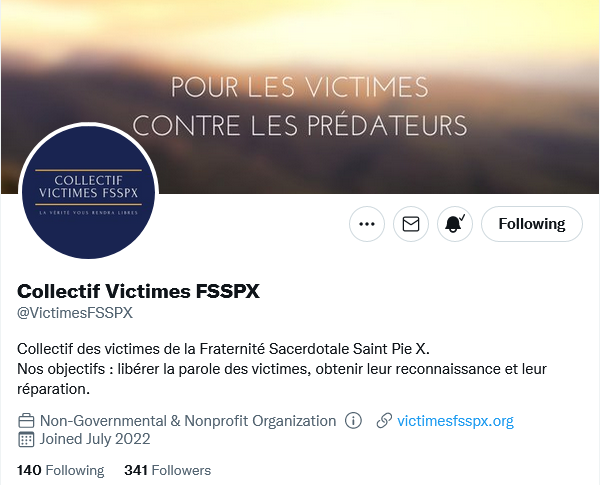View the 140 Following list
The width and height of the screenshot is (605, 485).
point(61,470)
